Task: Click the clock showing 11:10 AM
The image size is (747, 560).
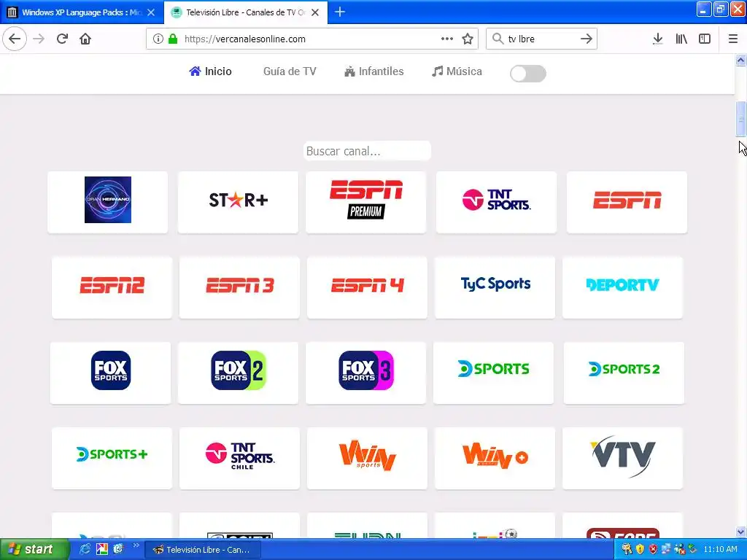Action: 720,549
